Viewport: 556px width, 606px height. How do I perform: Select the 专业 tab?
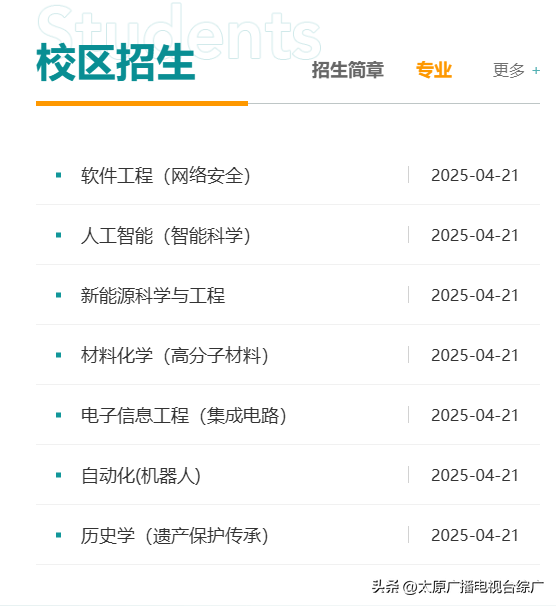pos(434,70)
